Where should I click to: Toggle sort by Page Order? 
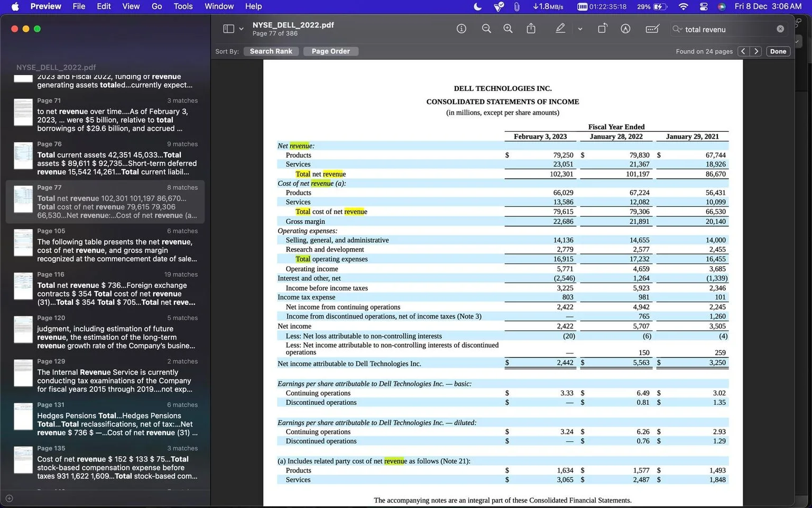[330, 51]
